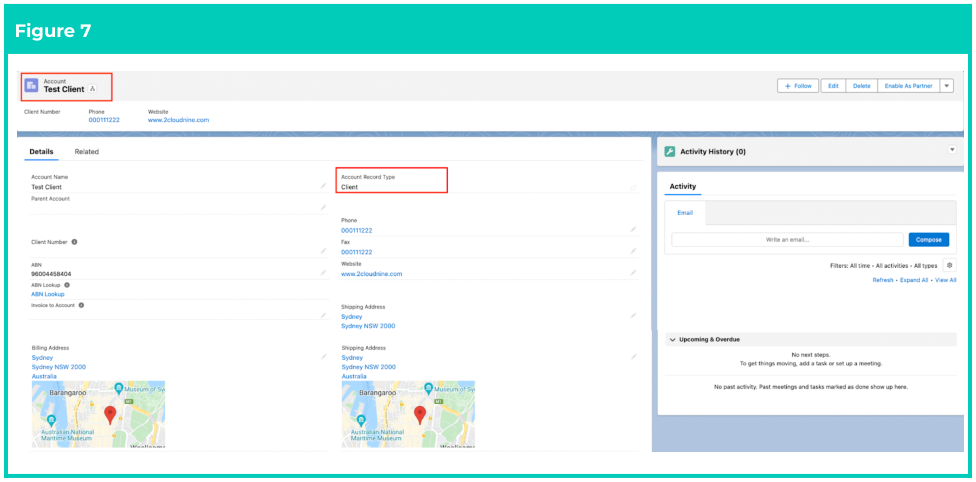Click the Fax number 000111222 link
The height and width of the screenshot is (482, 976).
pos(357,252)
